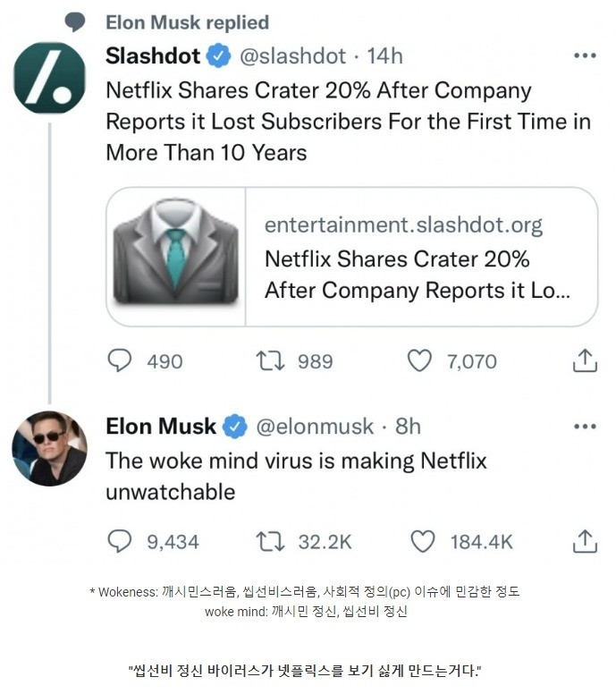The height and width of the screenshot is (694, 616).
Task: Open more options on Slashdot tweet
Action: pos(585,55)
